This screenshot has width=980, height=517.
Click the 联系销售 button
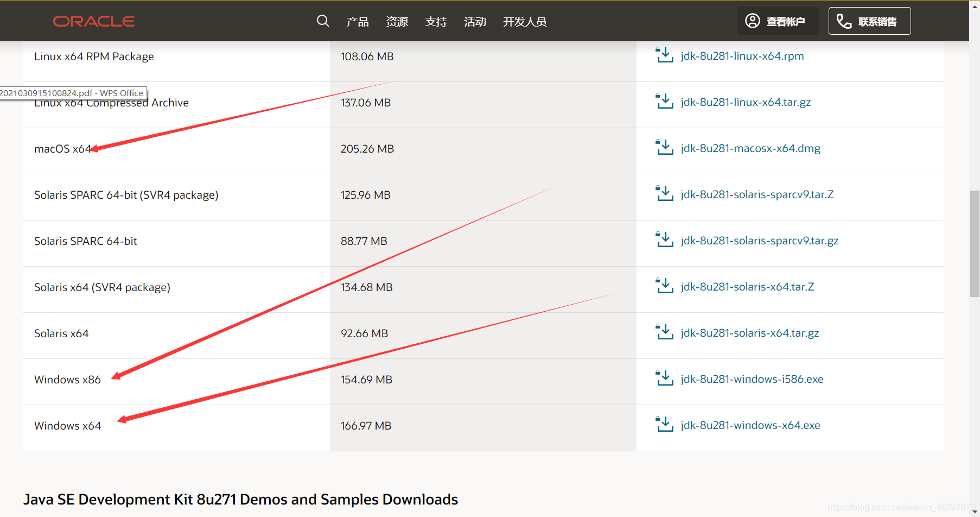click(x=869, y=21)
